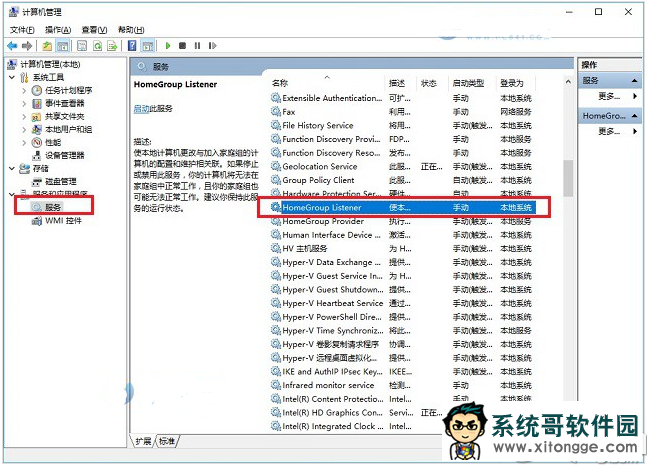The width and height of the screenshot is (647, 466).
Task: Collapse the 服务 section in 操作 pane
Action: pos(635,81)
